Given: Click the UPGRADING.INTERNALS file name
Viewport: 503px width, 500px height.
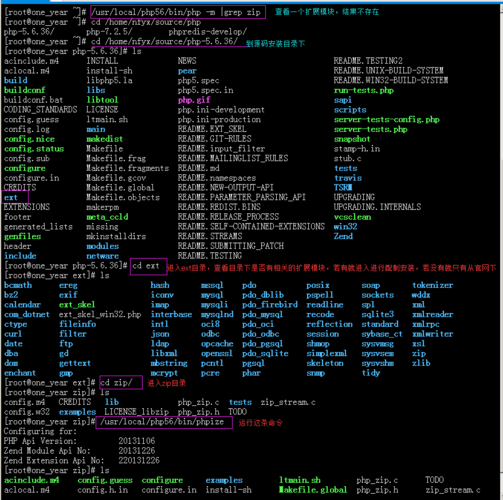Looking at the screenshot, I should [x=377, y=207].
